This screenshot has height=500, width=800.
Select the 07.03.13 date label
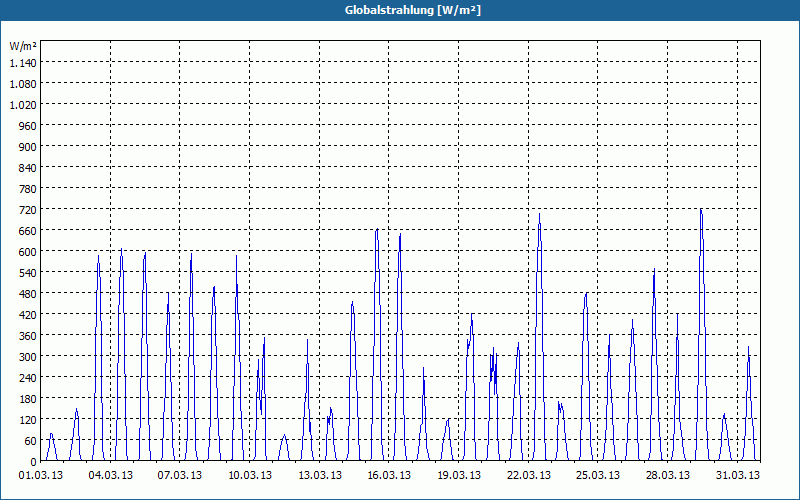click(180, 476)
